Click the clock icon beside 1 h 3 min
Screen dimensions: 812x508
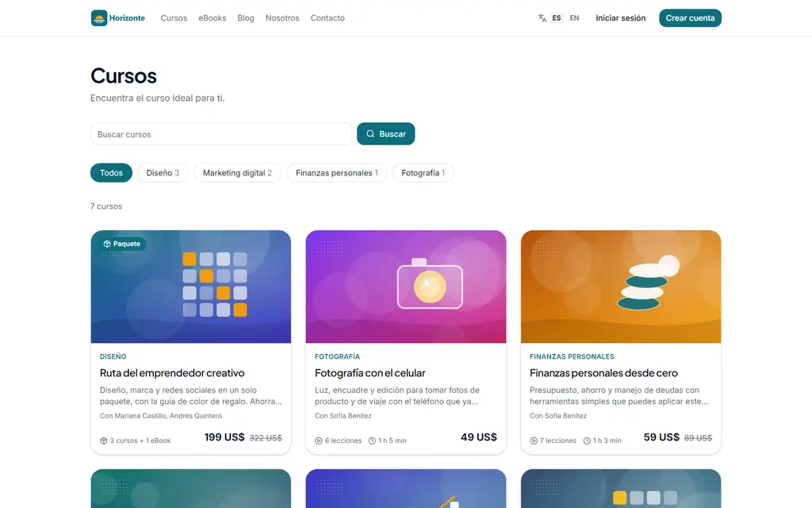pos(587,441)
